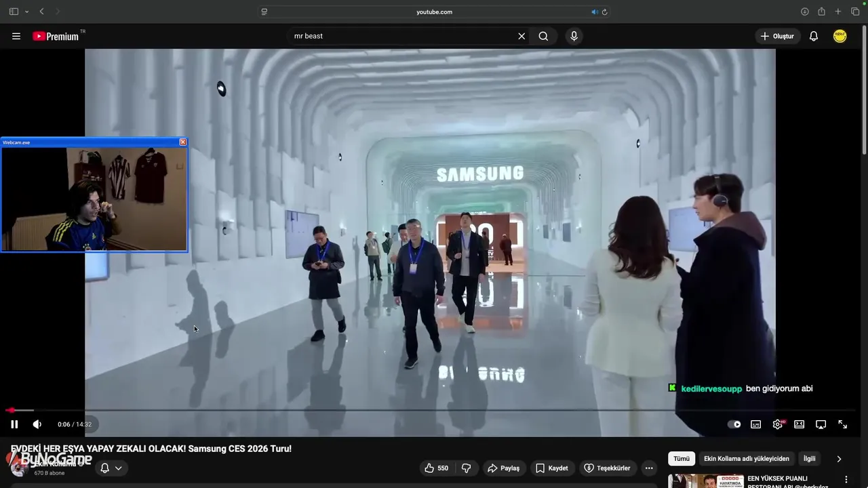This screenshot has width=868, height=488.
Task: Click the Kaydet save button
Action: click(551, 468)
